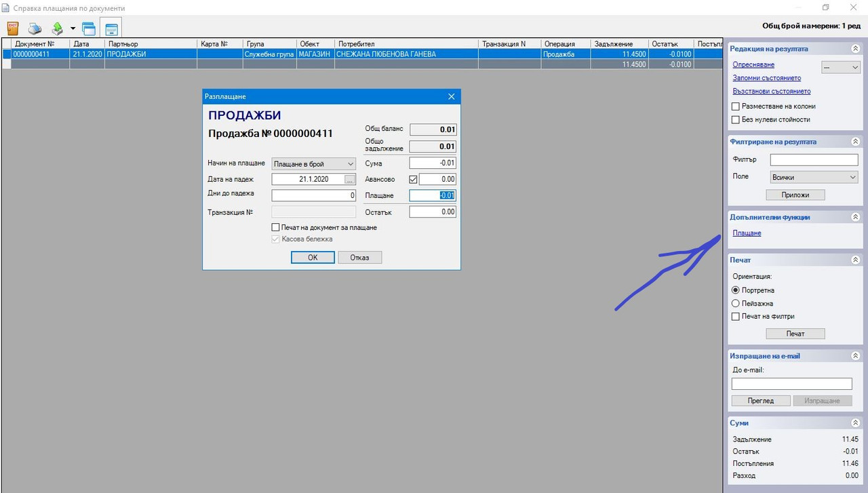868x493 pixels.
Task: Click the Плащане link in sidebar
Action: [x=747, y=233]
